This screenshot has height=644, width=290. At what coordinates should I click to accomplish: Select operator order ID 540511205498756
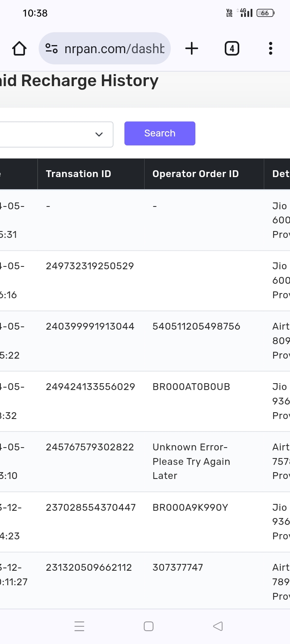coord(196,326)
